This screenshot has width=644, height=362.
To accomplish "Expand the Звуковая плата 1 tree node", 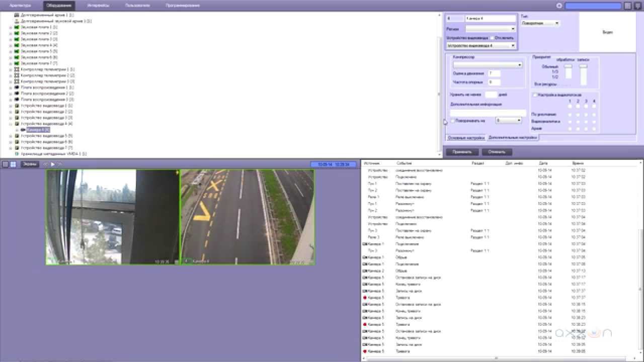I will [x=11, y=27].
